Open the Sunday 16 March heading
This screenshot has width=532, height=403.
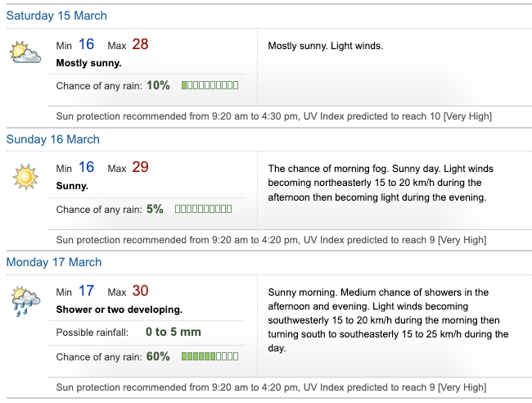53,139
